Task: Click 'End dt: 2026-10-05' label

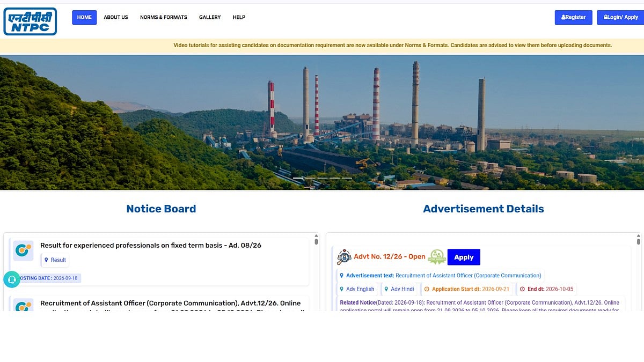Action: coord(546,289)
